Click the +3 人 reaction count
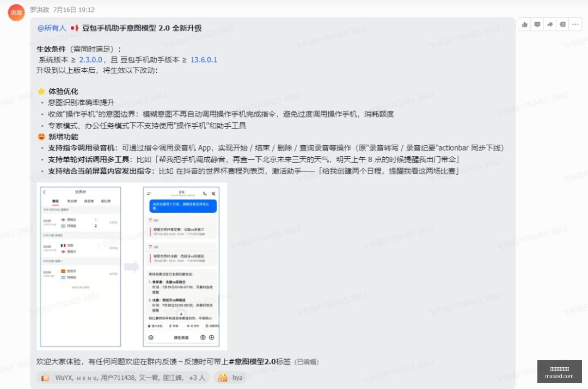This screenshot has width=588, height=389. coord(197,378)
